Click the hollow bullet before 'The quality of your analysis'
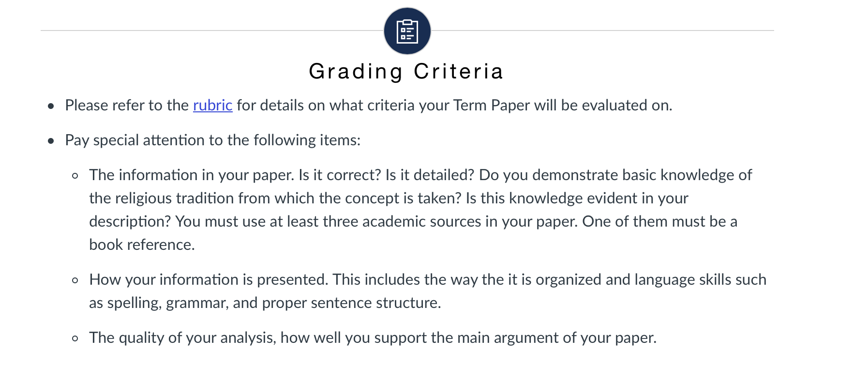This screenshot has height=368, width=868. point(75,338)
